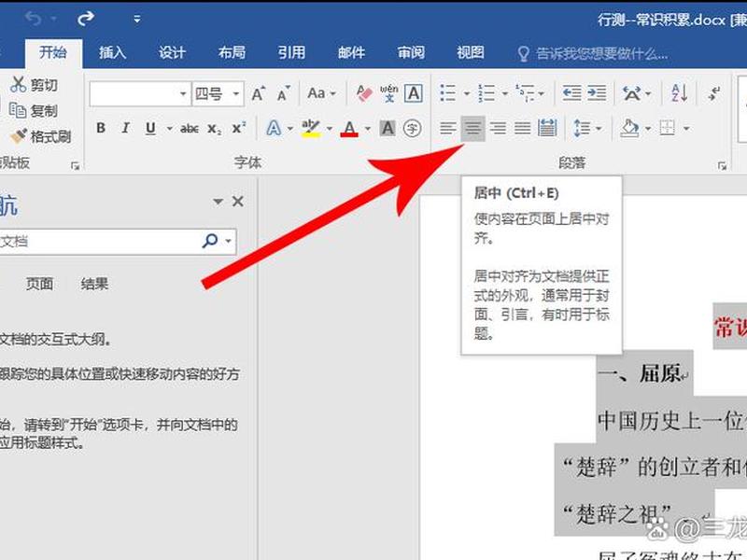The width and height of the screenshot is (747, 560).
Task: Switch to the 页面 navigation tab
Action: coord(39,284)
